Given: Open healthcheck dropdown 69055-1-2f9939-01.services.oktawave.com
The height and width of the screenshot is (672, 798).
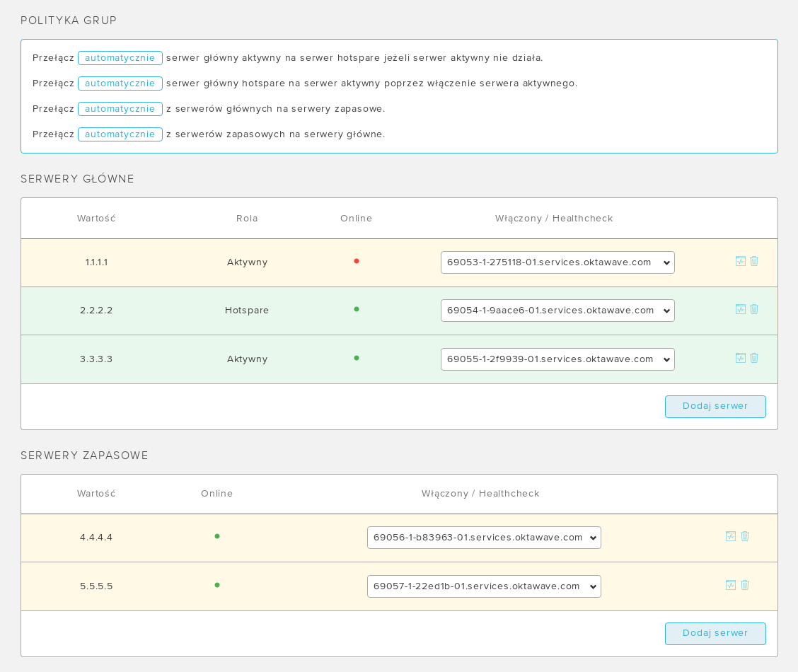Looking at the screenshot, I should (x=557, y=359).
